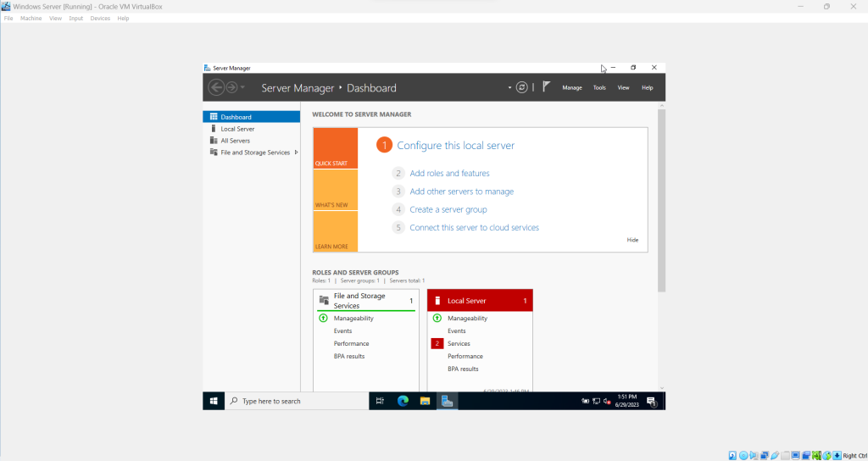Click the Server Manager vertical scrollbar

point(661,200)
